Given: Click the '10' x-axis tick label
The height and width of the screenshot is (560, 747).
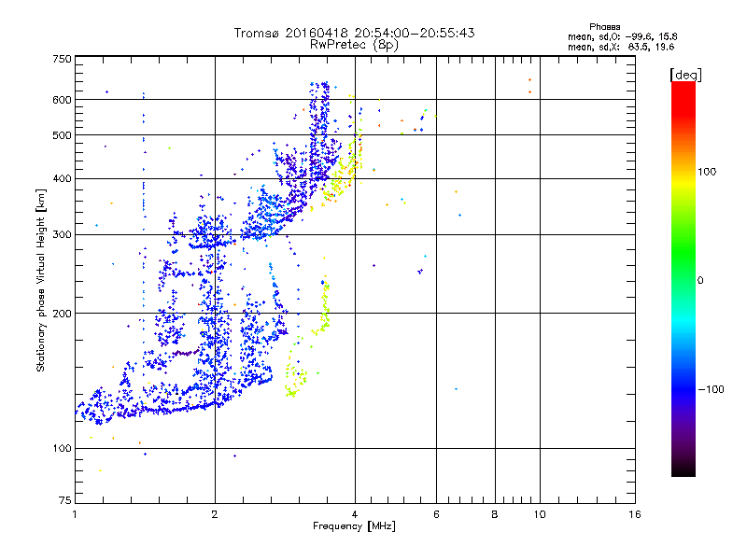Looking at the screenshot, I should [x=540, y=514].
